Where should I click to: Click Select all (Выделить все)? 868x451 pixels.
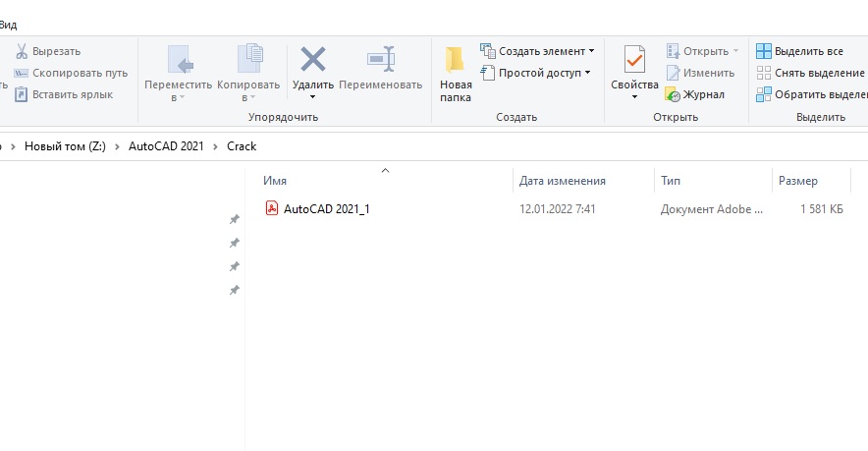point(799,51)
